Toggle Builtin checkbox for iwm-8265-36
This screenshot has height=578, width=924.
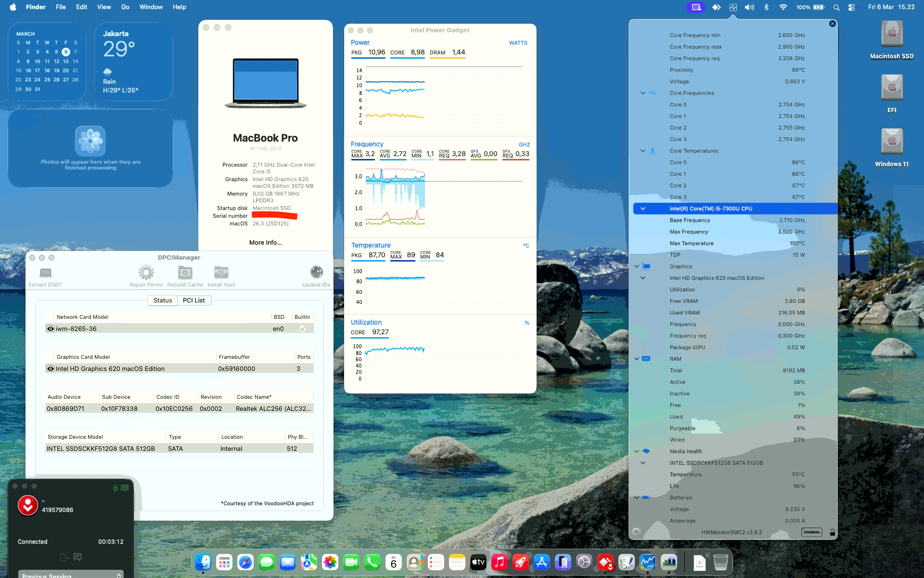point(302,328)
